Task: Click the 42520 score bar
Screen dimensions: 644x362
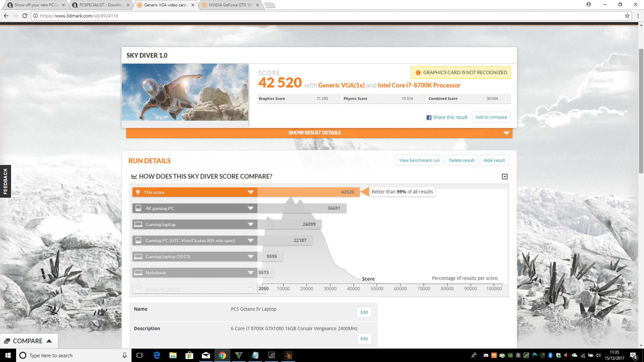Action: tap(308, 192)
